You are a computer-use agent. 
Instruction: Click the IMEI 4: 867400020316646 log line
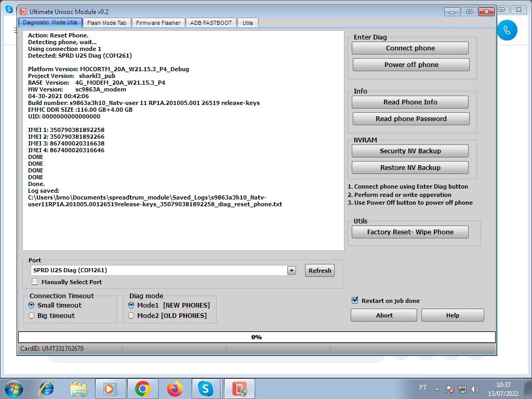pos(66,150)
